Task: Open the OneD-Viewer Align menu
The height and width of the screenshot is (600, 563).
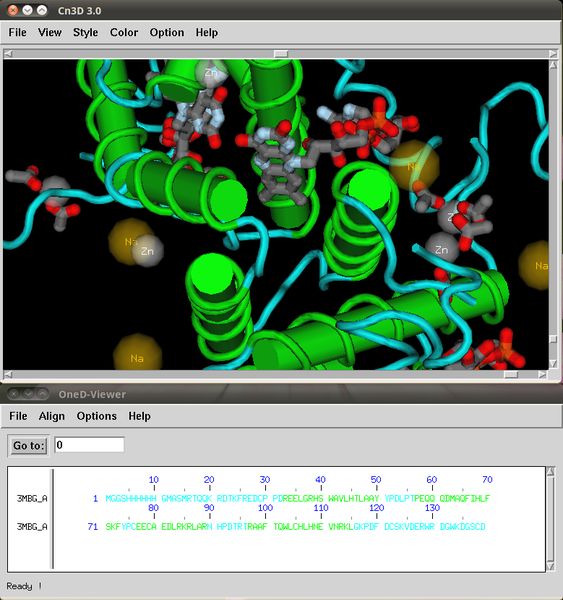Action: click(x=52, y=416)
